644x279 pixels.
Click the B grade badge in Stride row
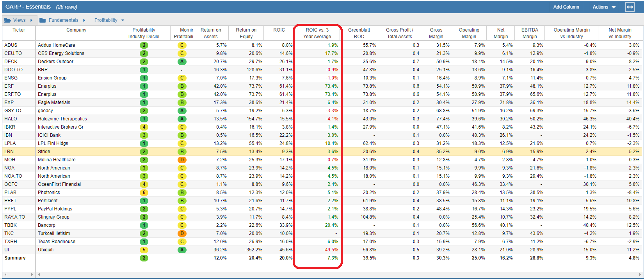[x=182, y=152]
